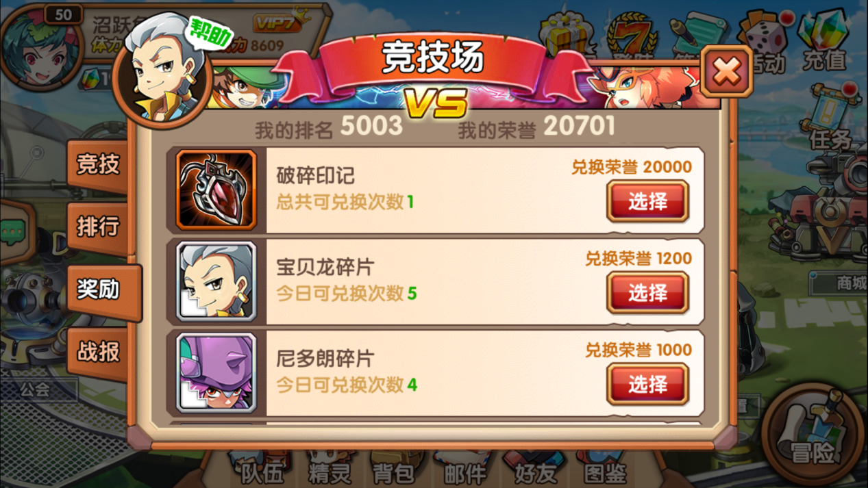Open the 活动 dice event icon
868x488 pixels.
[765, 41]
